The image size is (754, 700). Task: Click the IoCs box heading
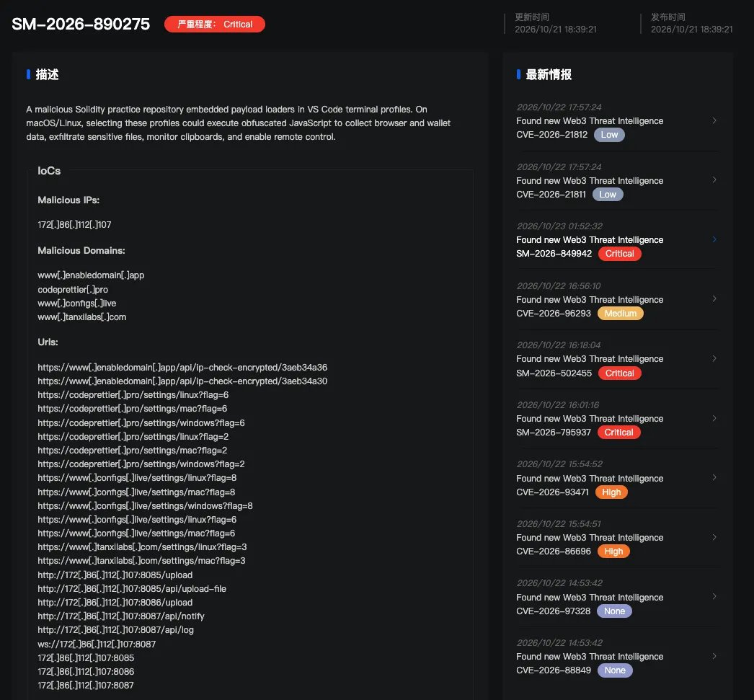tap(49, 171)
